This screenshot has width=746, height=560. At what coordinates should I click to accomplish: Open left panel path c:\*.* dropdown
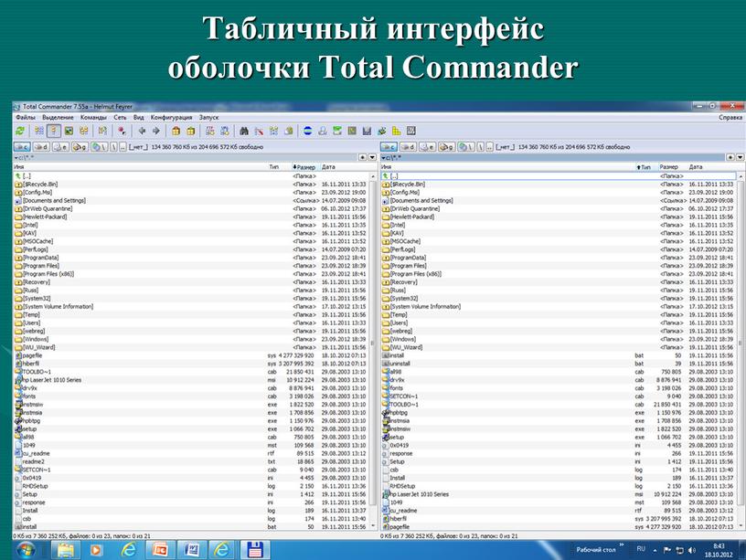[24, 157]
